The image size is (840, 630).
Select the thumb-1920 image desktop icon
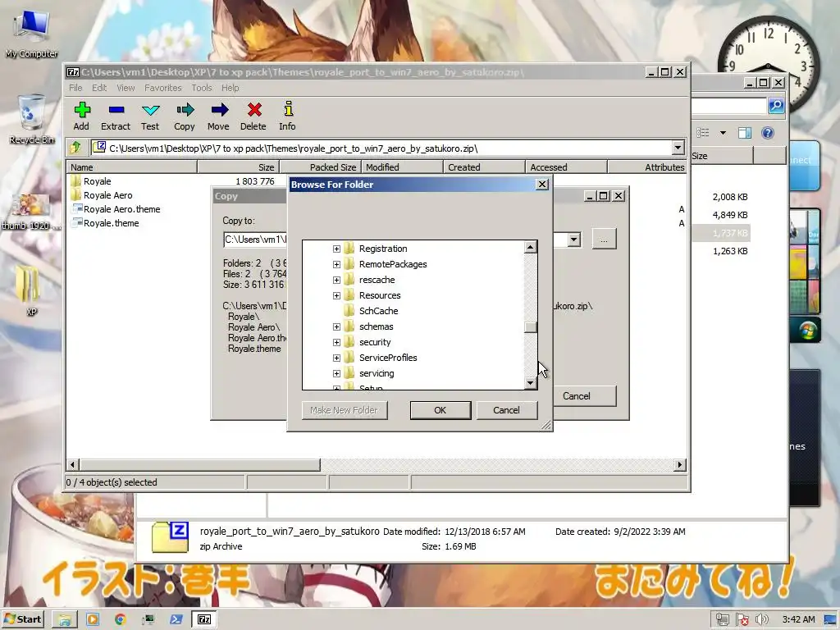30,212
